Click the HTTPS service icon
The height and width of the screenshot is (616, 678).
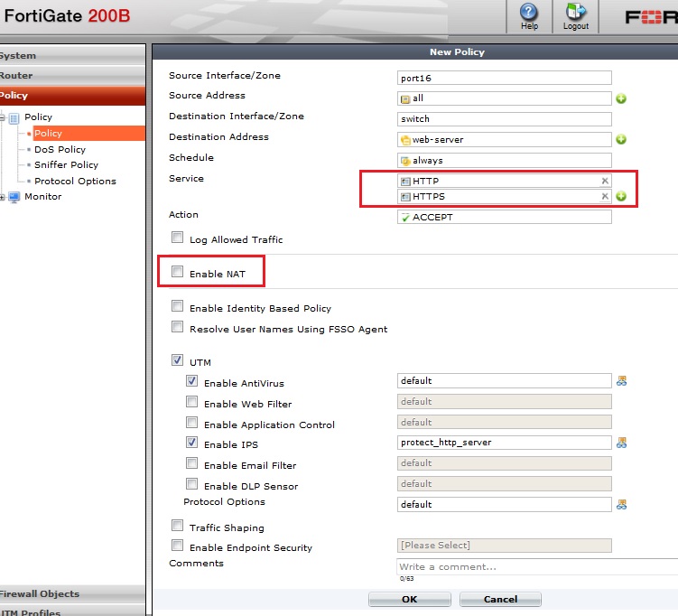pos(405,197)
